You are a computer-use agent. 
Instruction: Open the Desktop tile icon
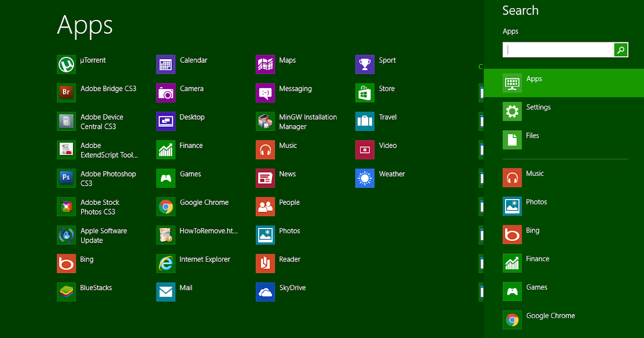pos(166,121)
